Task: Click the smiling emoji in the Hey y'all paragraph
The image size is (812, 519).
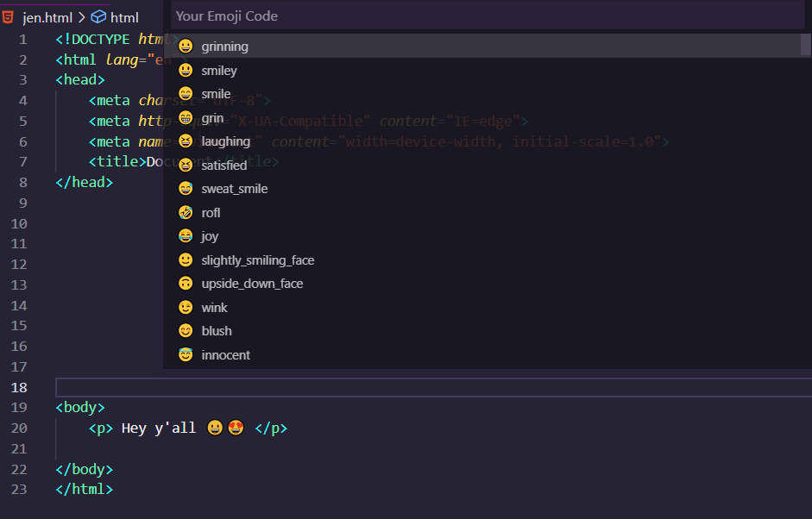Action: coord(215,427)
